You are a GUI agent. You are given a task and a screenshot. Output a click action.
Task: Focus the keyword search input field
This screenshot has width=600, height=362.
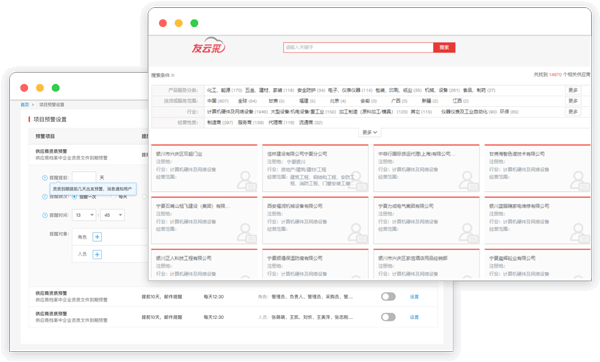coord(358,47)
